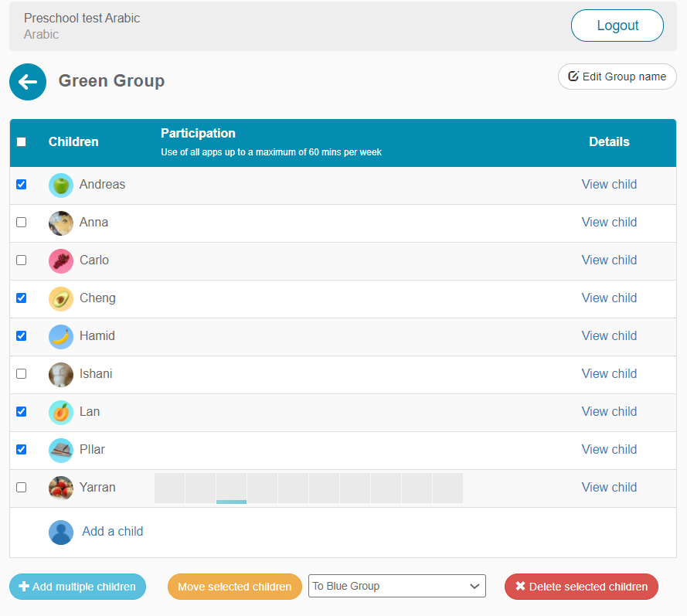Uncheck the checkbox for Pilar
Image resolution: width=687 pixels, height=616 pixels.
coord(22,450)
